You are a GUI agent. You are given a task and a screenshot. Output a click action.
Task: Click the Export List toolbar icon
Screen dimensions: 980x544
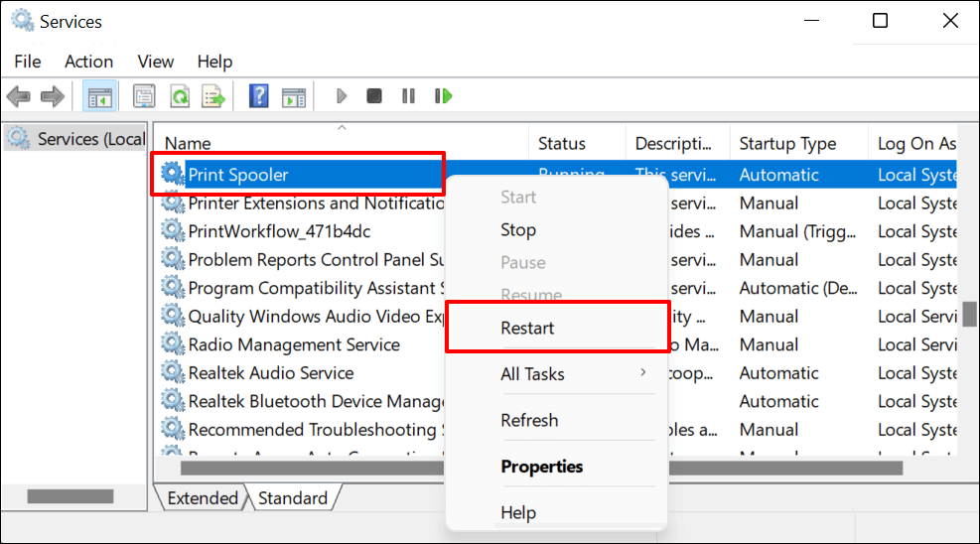coord(213,96)
